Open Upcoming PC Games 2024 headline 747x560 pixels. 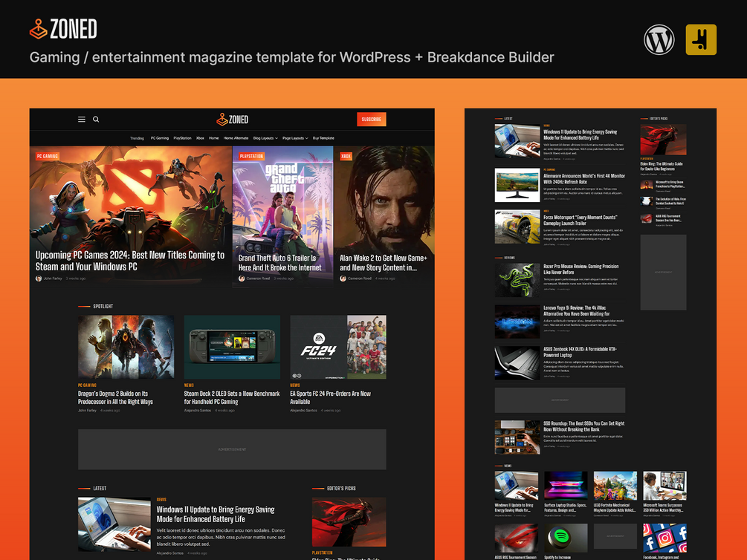130,261
